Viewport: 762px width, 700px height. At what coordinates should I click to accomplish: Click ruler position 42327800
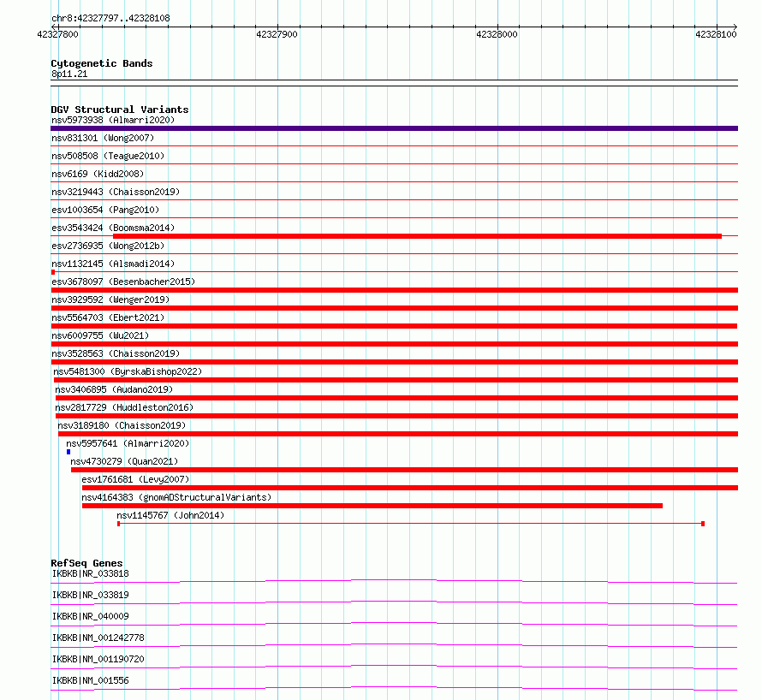58,34
